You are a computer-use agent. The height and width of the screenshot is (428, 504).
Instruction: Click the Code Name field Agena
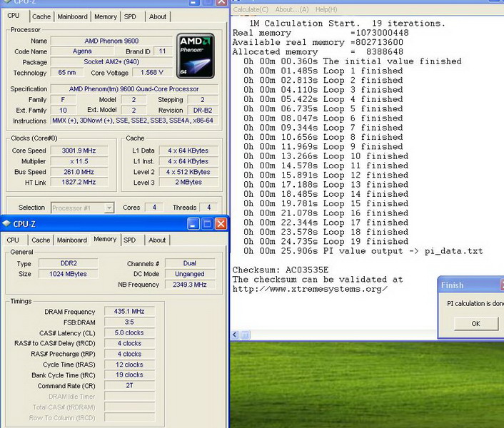(82, 51)
